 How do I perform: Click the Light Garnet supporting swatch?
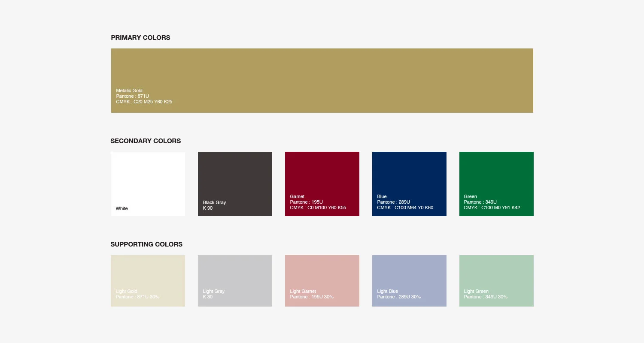pyautogui.click(x=322, y=281)
